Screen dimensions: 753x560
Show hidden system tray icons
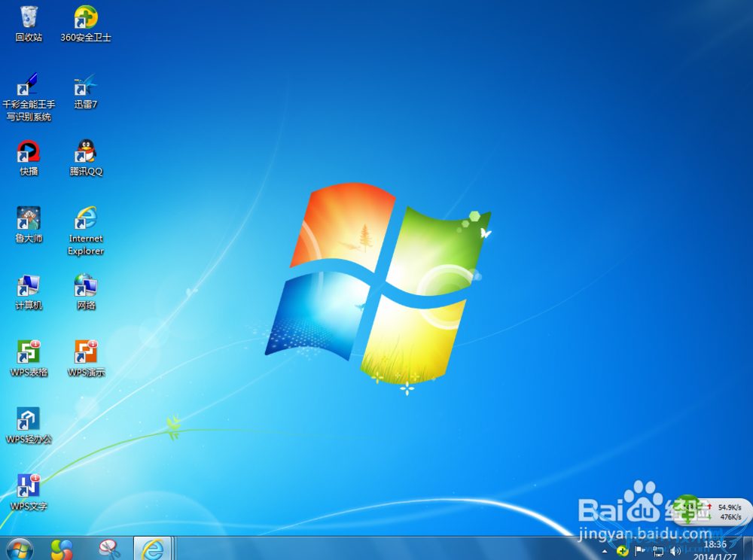coord(607,551)
